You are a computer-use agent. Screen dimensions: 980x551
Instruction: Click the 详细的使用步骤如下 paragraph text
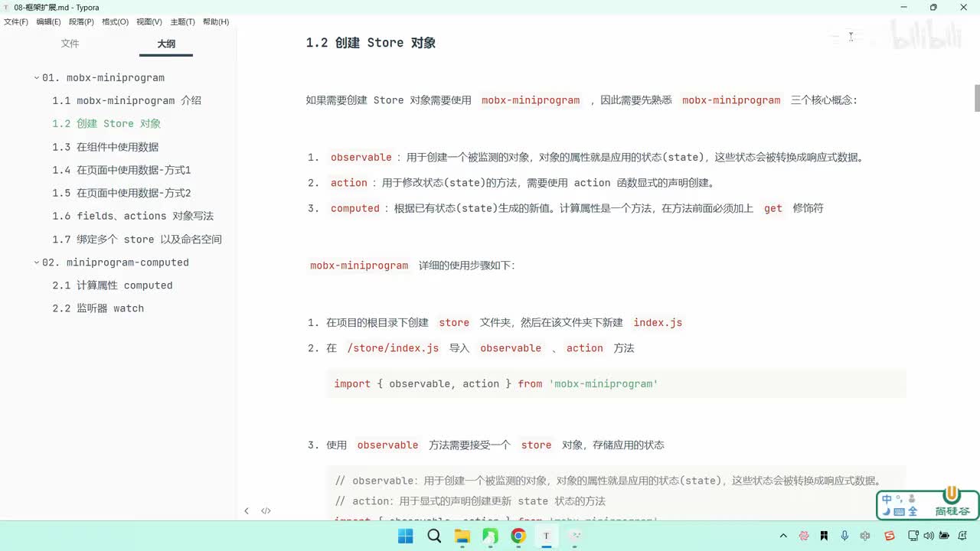(466, 266)
